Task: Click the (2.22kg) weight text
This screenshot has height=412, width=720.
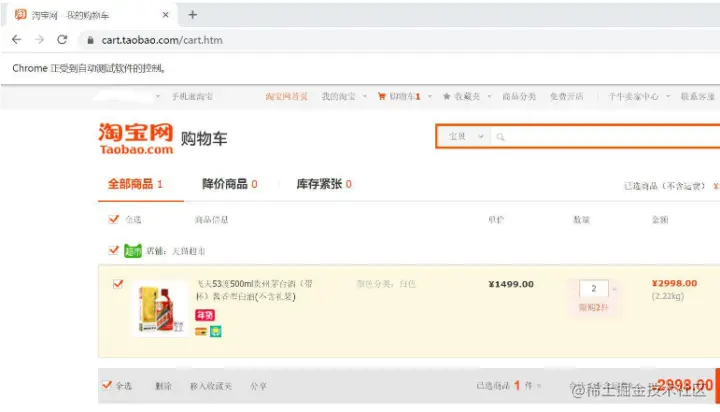Action: pyautogui.click(x=668, y=296)
